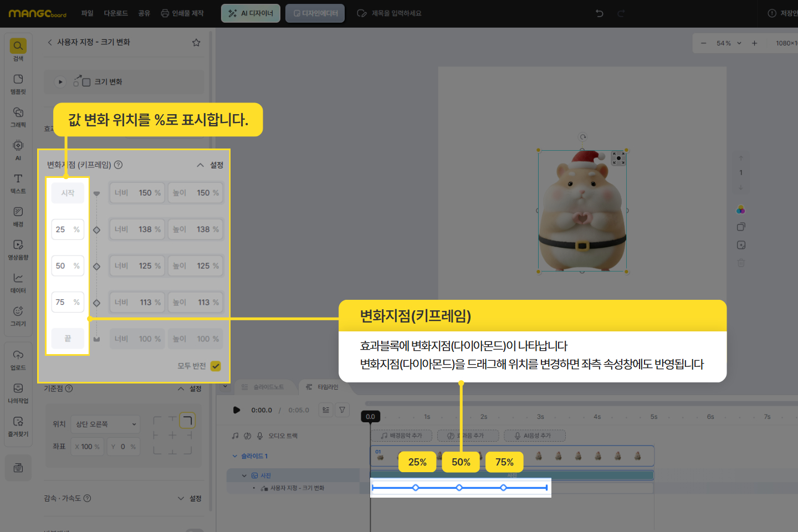Select the 텍스트 text tool
798x532 pixels.
tap(18, 182)
